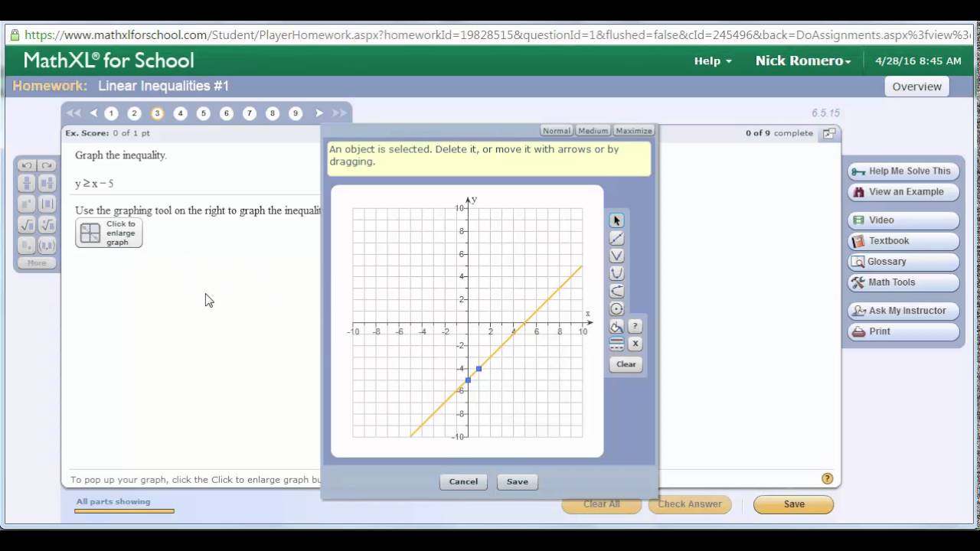Image resolution: width=980 pixels, height=551 pixels.
Task: Click the expand window icon next to complete
Action: [828, 133]
